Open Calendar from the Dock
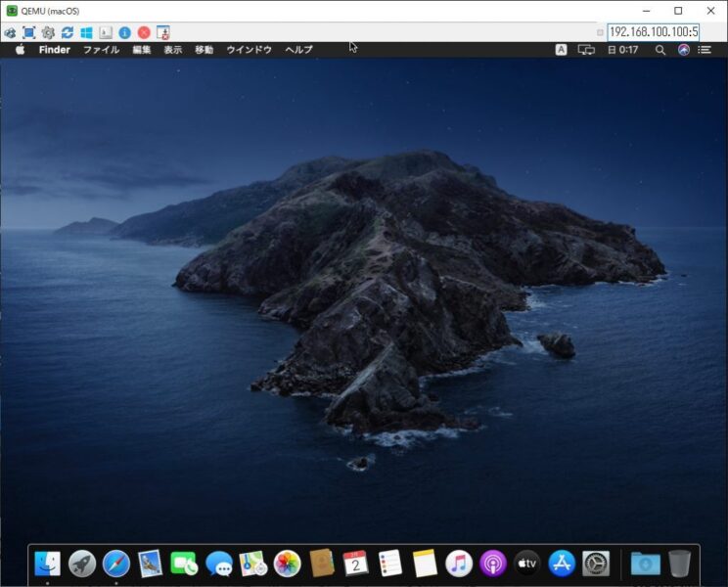The height and width of the screenshot is (587, 728). click(x=355, y=564)
